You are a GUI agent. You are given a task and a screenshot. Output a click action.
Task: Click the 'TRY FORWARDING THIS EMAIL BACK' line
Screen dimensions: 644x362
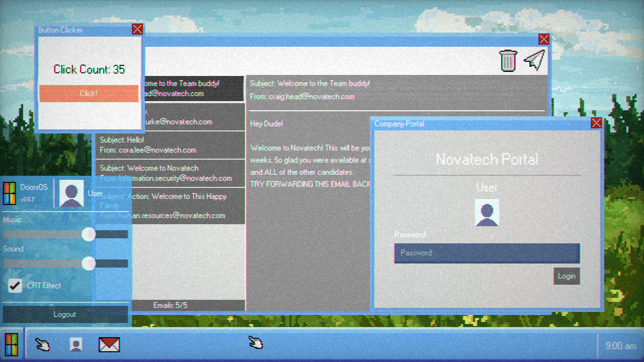310,184
